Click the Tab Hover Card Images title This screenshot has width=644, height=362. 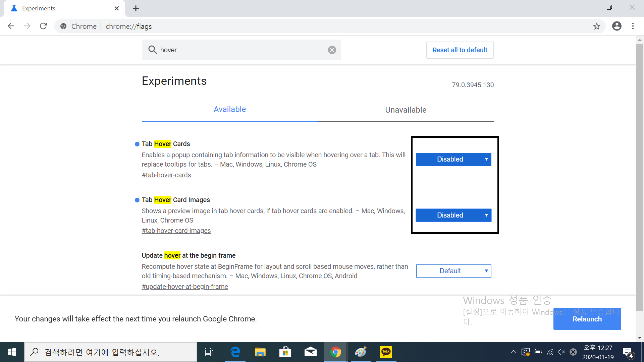click(x=176, y=200)
